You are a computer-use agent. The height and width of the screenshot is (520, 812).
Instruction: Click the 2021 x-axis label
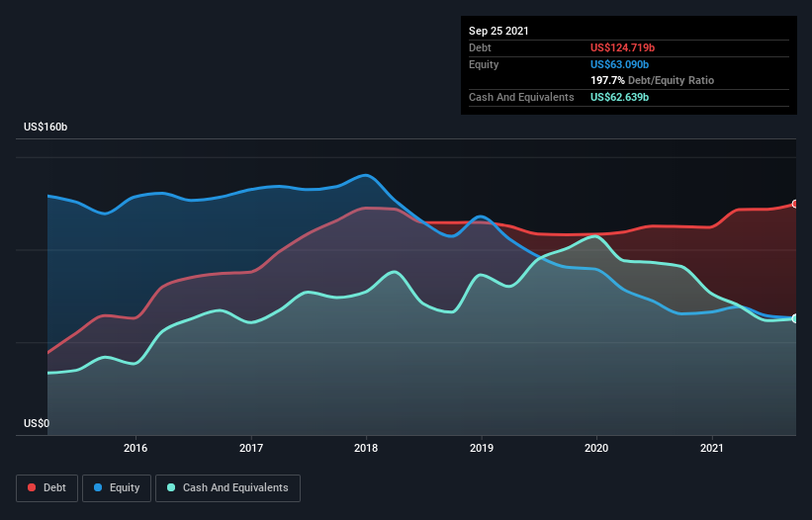(712, 448)
